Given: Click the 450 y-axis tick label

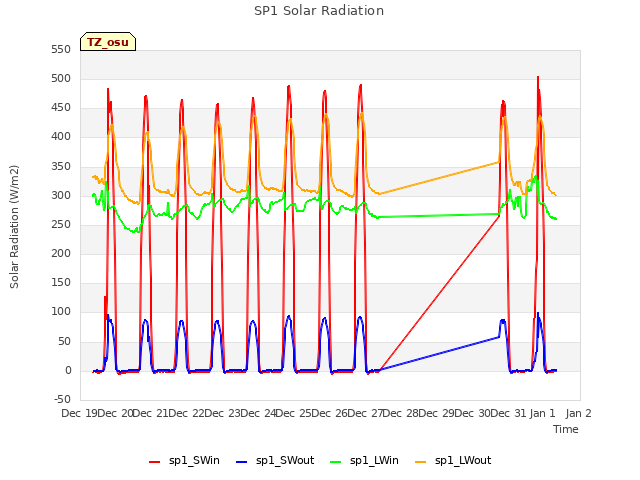Looking at the screenshot, I should [61, 108].
